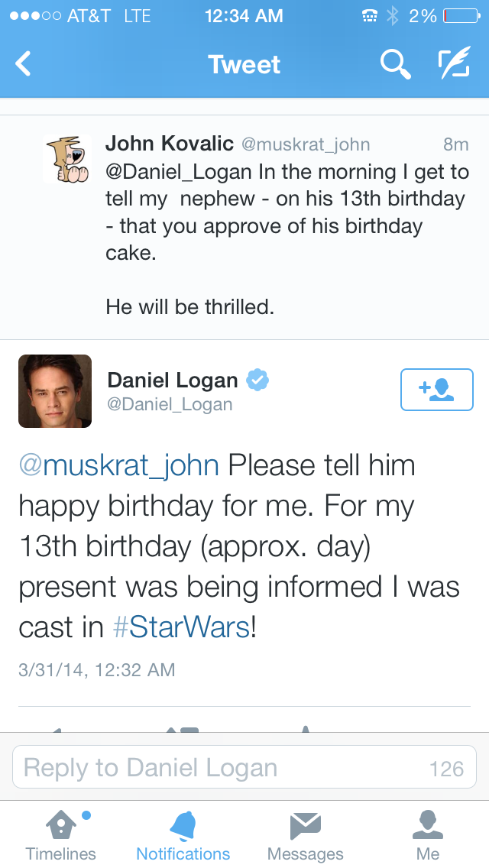Tap John Kovalic's cartoon avatar
The height and width of the screenshot is (868, 489).
pyautogui.click(x=67, y=159)
